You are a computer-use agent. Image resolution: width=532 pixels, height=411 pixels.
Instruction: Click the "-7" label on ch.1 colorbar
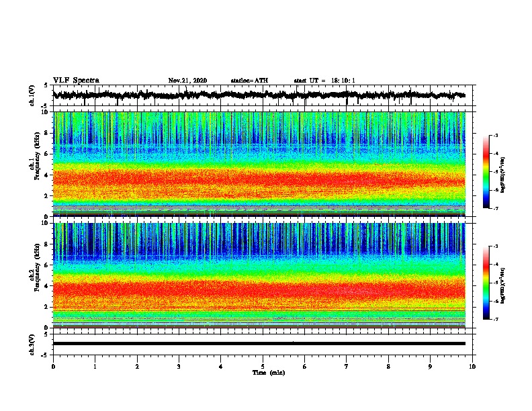pos(496,208)
